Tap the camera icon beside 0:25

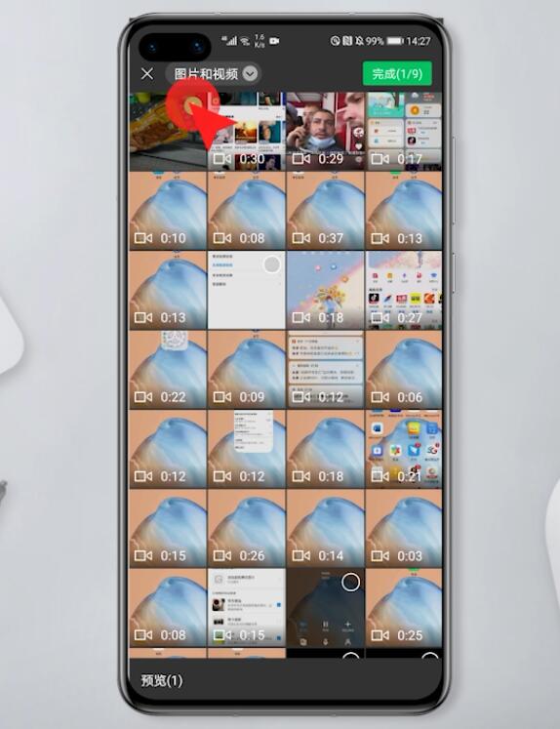pyautogui.click(x=380, y=635)
